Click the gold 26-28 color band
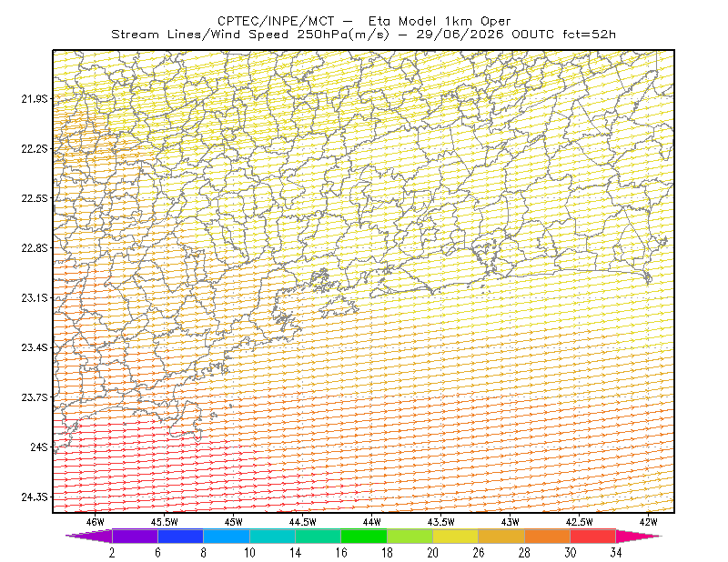 pos(501,536)
